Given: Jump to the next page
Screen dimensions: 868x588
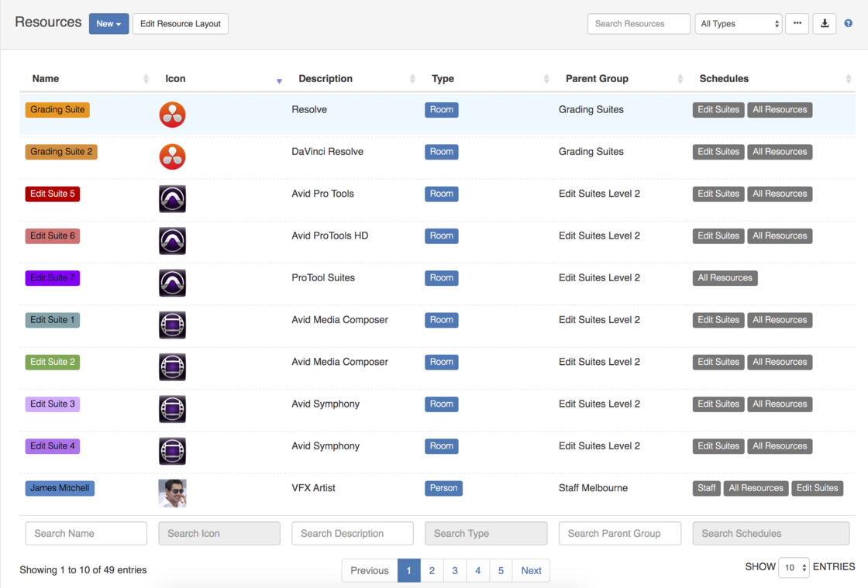Looking at the screenshot, I should (x=531, y=571).
